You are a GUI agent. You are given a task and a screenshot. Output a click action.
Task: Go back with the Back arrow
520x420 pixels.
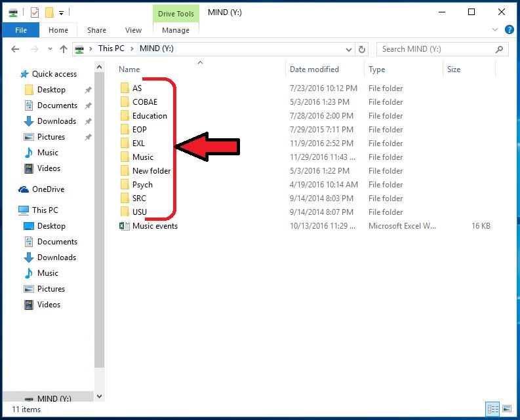coord(15,49)
